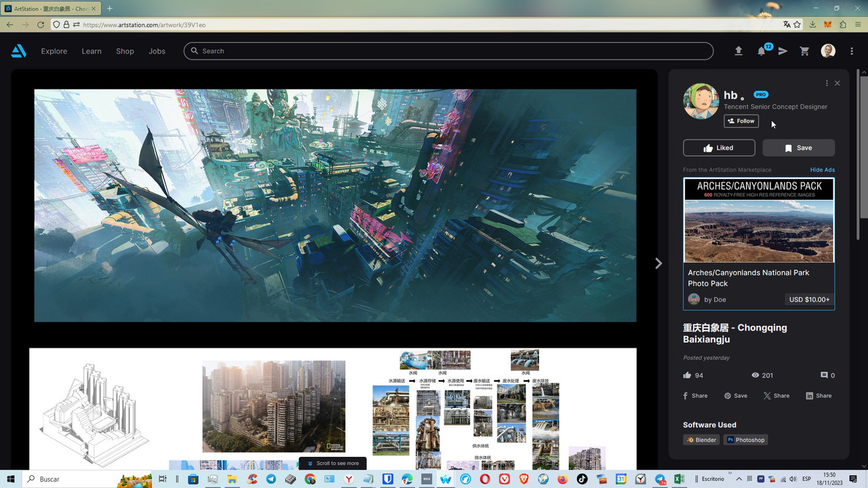Click hb. artist name
The width and height of the screenshot is (868, 488).
tap(733, 95)
